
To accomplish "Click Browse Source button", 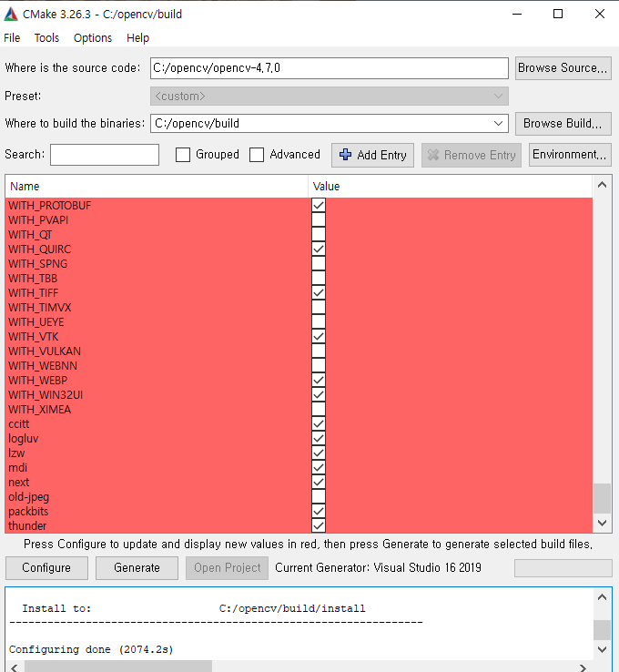I will [563, 68].
